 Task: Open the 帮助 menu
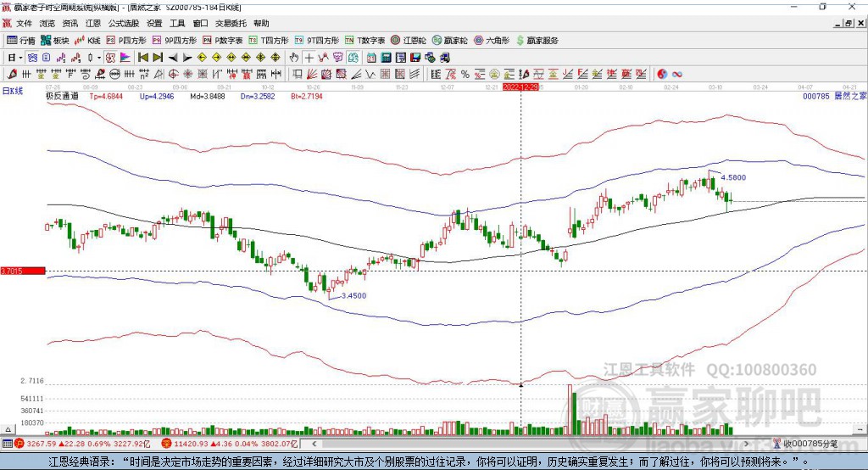tap(261, 23)
